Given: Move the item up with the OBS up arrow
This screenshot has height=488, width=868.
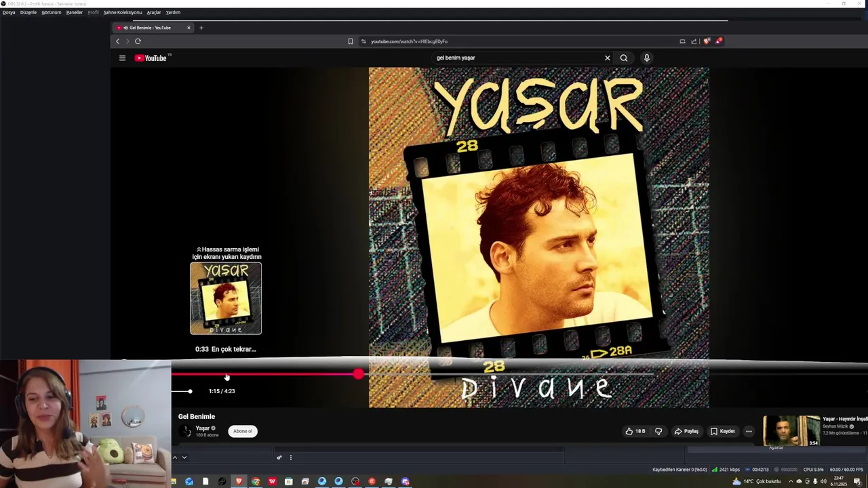Looking at the screenshot, I should pos(174,457).
